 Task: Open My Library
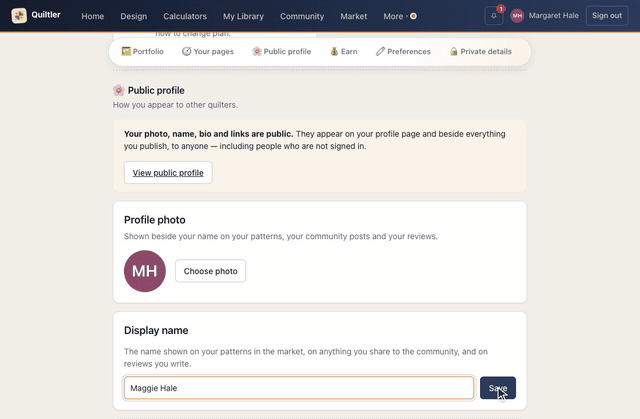[x=243, y=16]
